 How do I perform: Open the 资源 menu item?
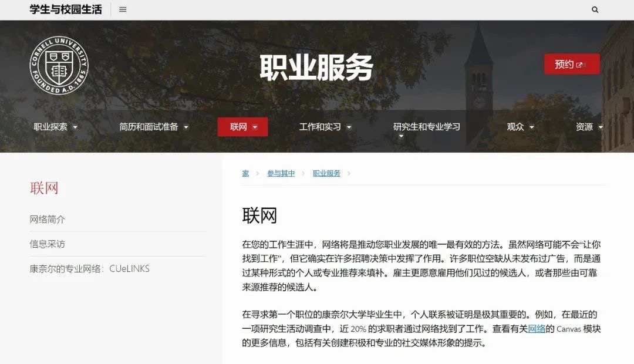coord(584,127)
